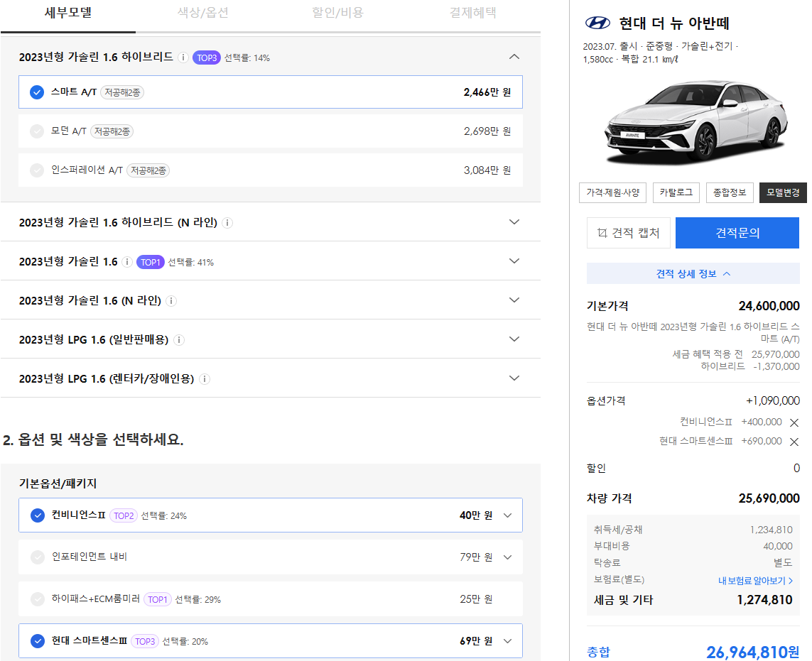Click TOP3 badge next to 현대 스마트센스III

[145, 641]
